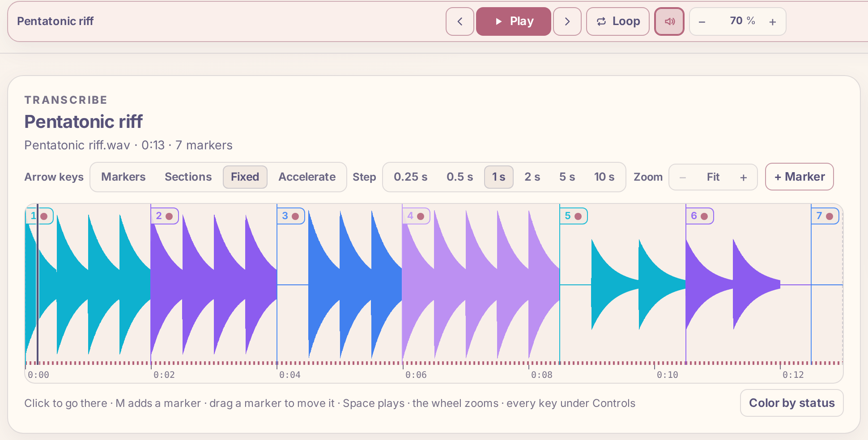
Task: Select marker 1 flag on the waveform
Action: 39,216
